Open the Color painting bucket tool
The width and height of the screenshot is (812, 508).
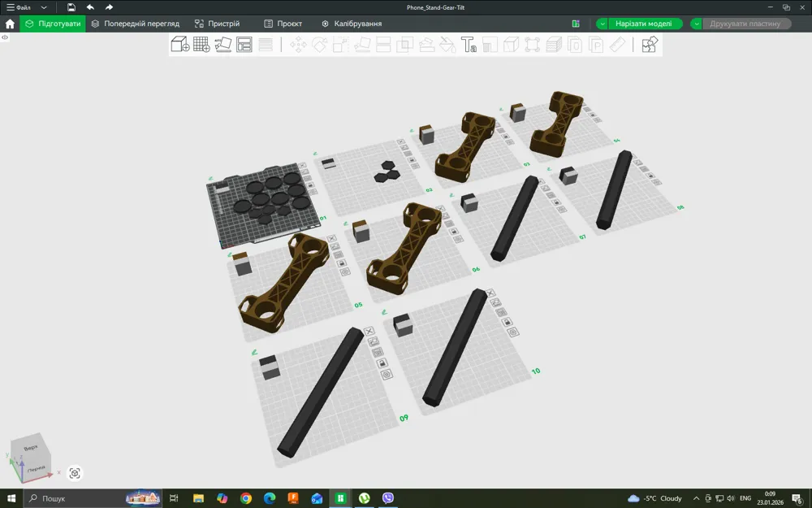(x=447, y=45)
